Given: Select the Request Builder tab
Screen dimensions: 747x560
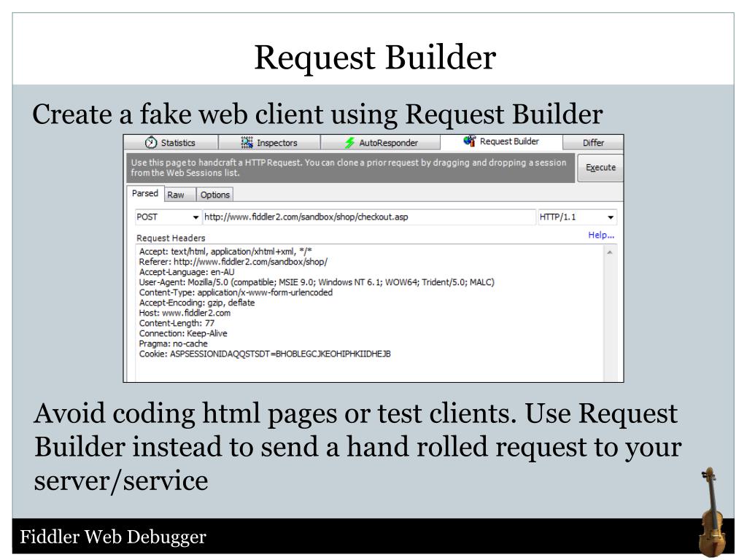Looking at the screenshot, I should [502, 141].
